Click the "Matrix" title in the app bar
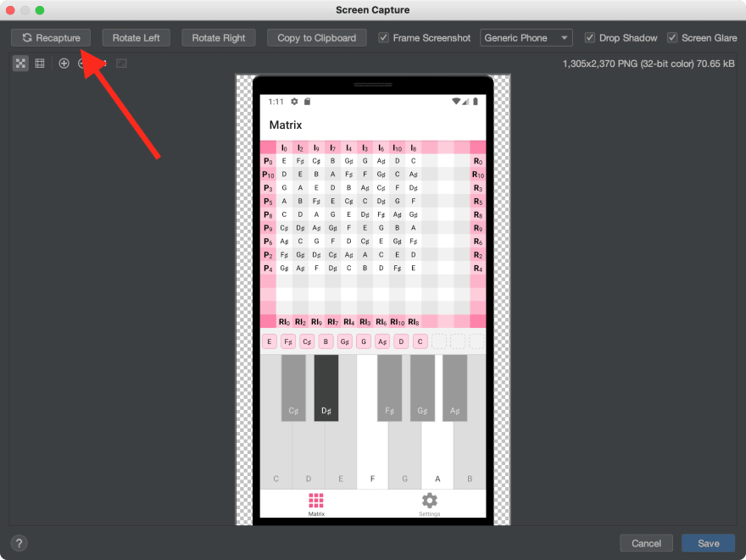The image size is (746, 560). point(286,125)
